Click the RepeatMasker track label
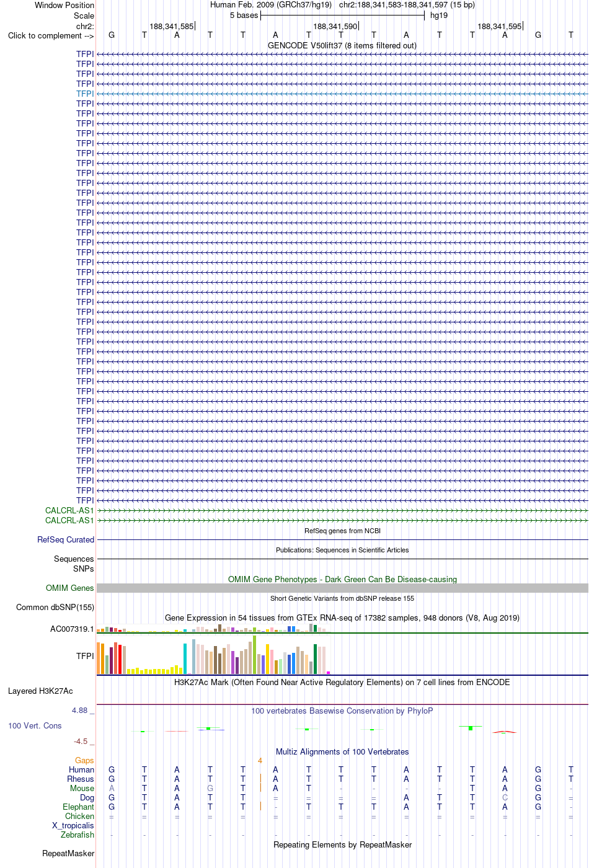The image size is (589, 868). click(68, 853)
